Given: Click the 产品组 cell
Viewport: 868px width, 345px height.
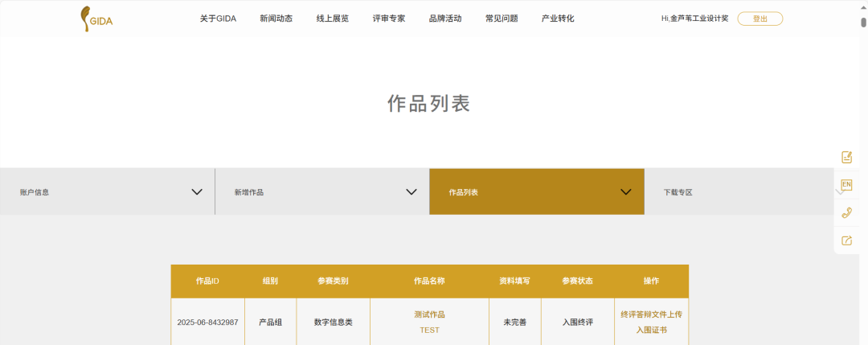Looking at the screenshot, I should tap(270, 322).
